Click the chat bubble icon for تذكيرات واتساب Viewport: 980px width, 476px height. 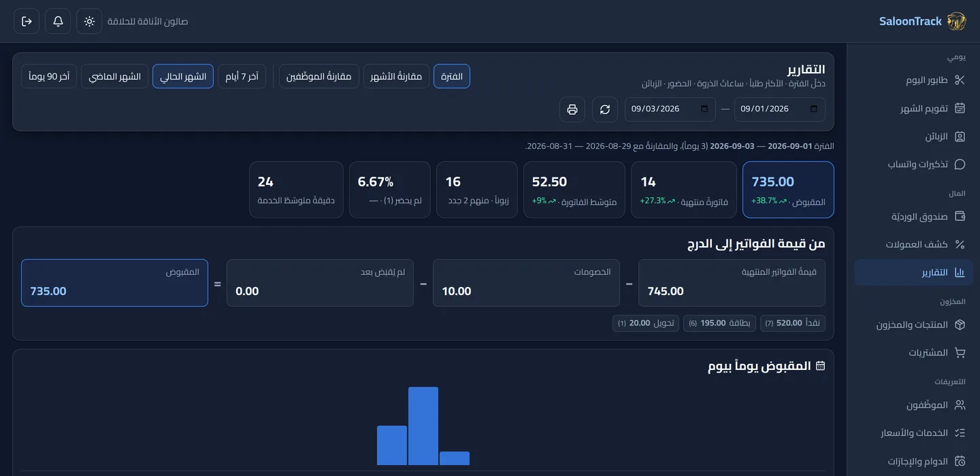[x=960, y=165]
